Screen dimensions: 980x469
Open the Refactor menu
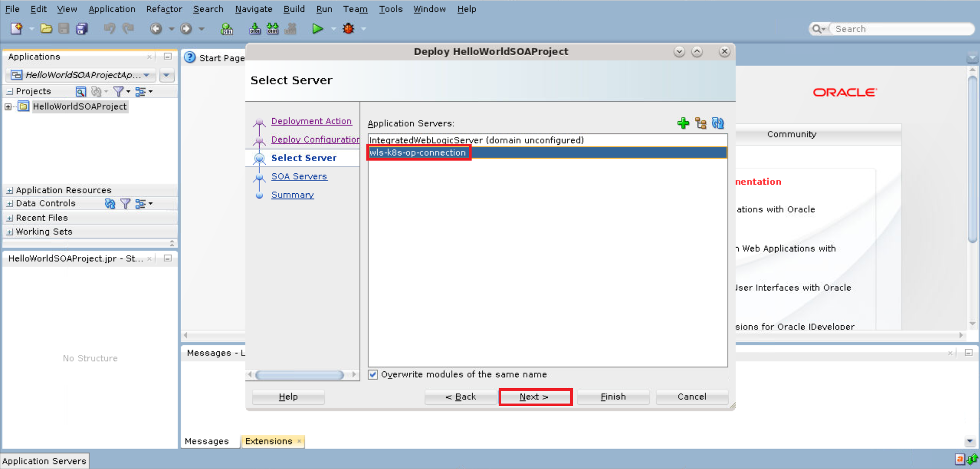coord(164,9)
